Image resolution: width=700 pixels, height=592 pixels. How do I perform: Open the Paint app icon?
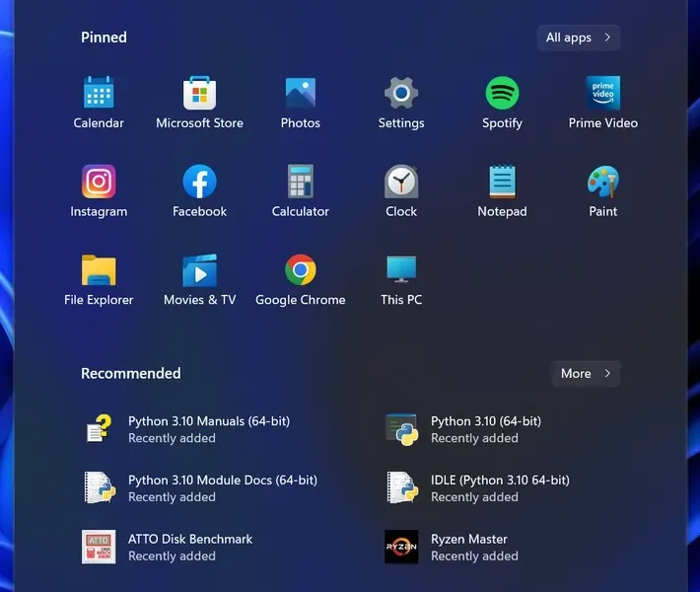pos(603,182)
